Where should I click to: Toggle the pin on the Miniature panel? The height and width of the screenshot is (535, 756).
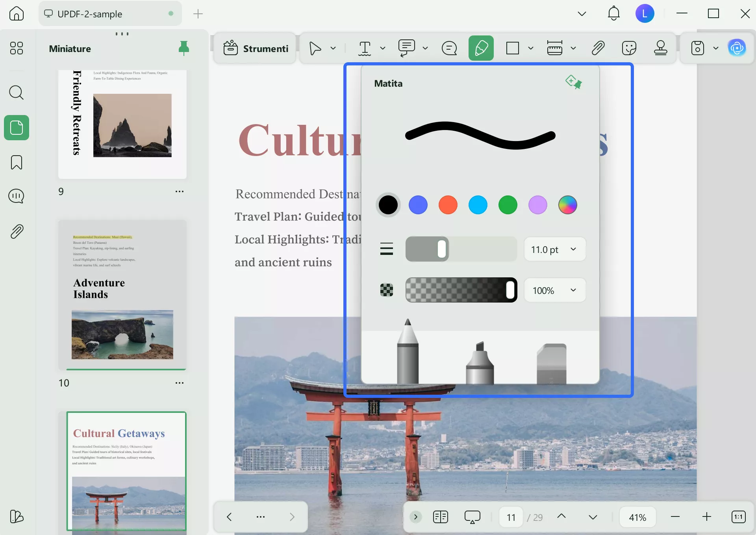click(x=183, y=48)
